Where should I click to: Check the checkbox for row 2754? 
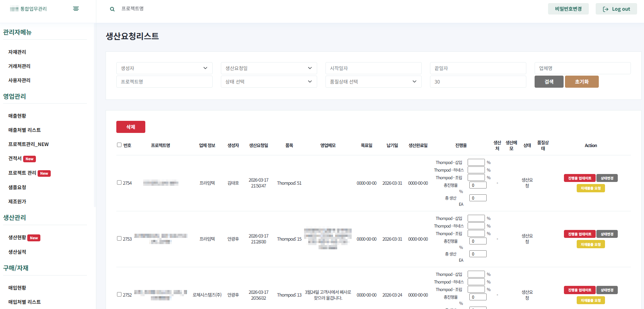[x=119, y=183]
